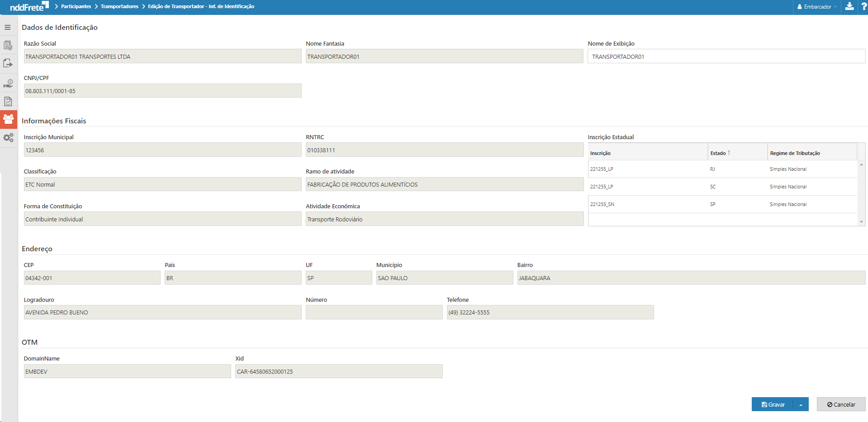Expand the Embarcador user dropdown
The height and width of the screenshot is (422, 868).
click(x=817, y=7)
